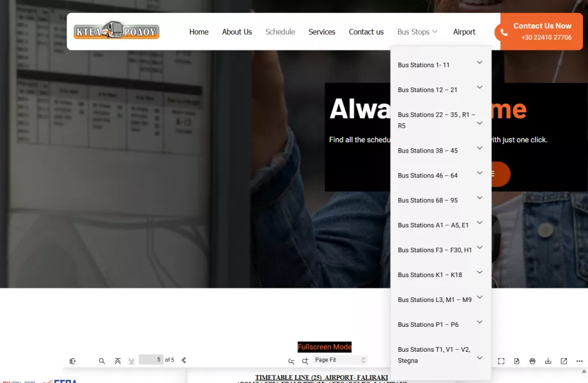This screenshot has height=383, width=588.
Task: Click the PDF page number field
Action: pyautogui.click(x=151, y=360)
